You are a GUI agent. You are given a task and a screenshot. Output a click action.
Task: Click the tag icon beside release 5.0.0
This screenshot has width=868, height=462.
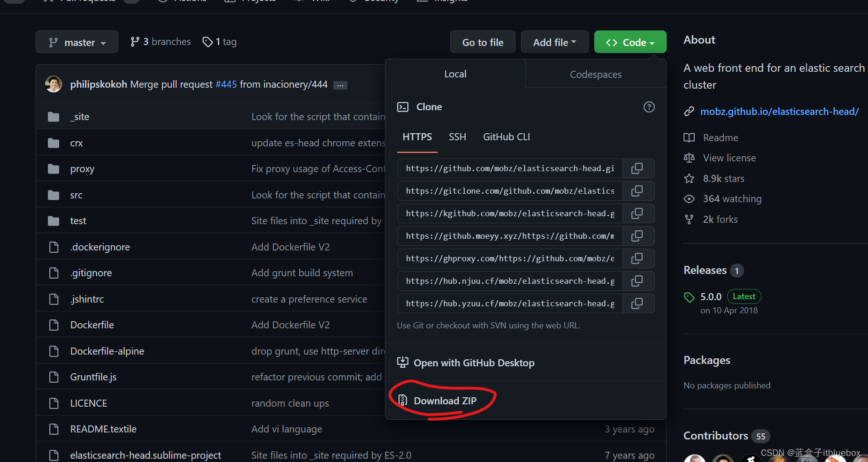click(689, 297)
